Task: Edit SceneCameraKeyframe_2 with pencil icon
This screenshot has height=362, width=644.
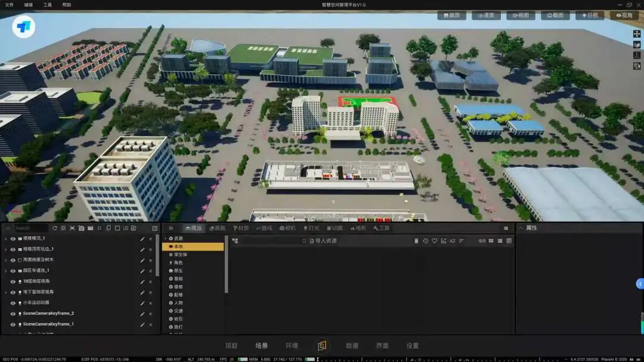Action: coord(143,314)
